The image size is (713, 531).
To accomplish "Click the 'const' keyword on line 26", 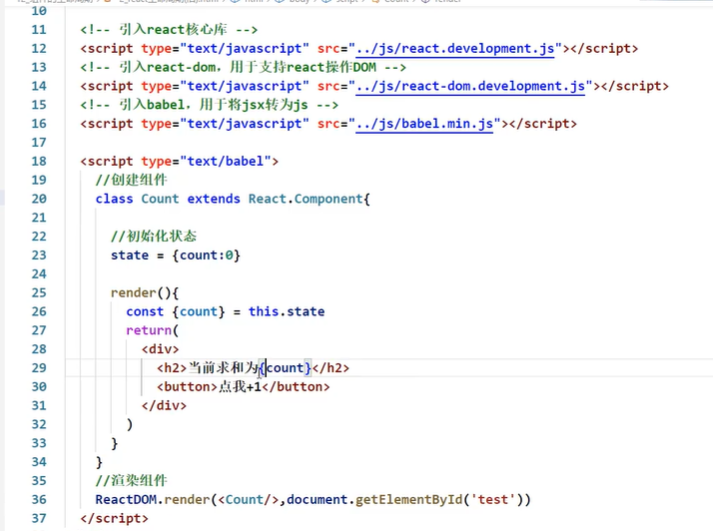I will pyautogui.click(x=145, y=312).
